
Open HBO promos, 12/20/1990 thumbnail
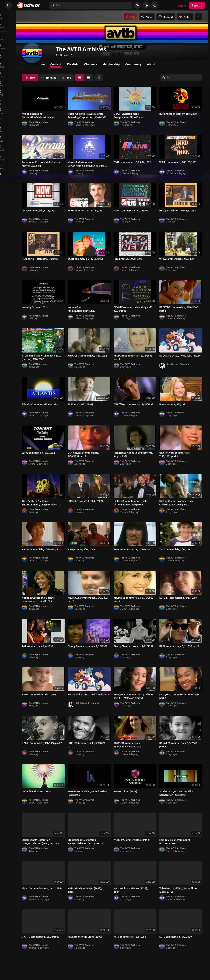coord(135,244)
